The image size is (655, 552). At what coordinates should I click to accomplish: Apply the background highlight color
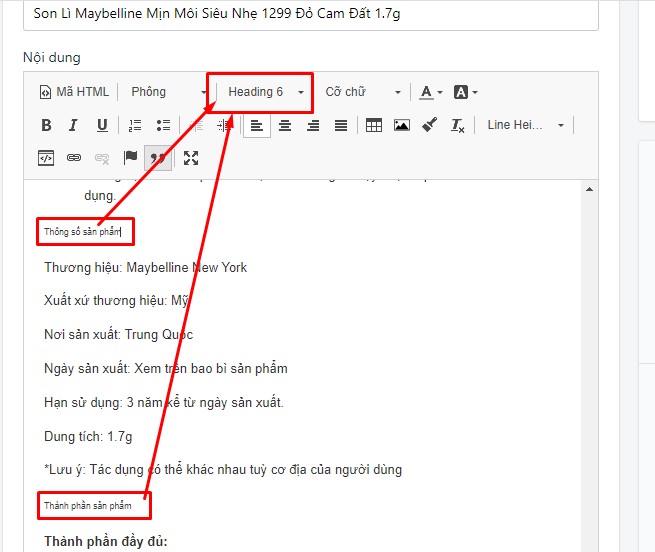[461, 92]
